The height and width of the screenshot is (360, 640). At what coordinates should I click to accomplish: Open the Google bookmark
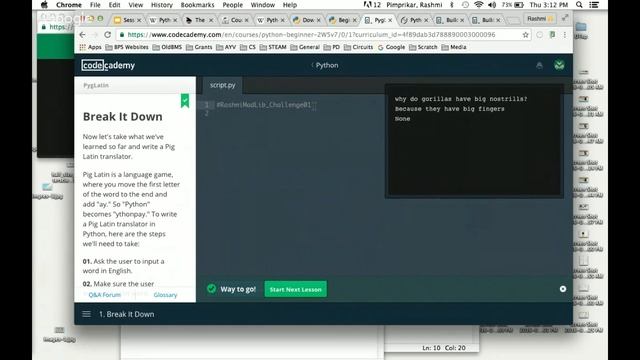391,47
